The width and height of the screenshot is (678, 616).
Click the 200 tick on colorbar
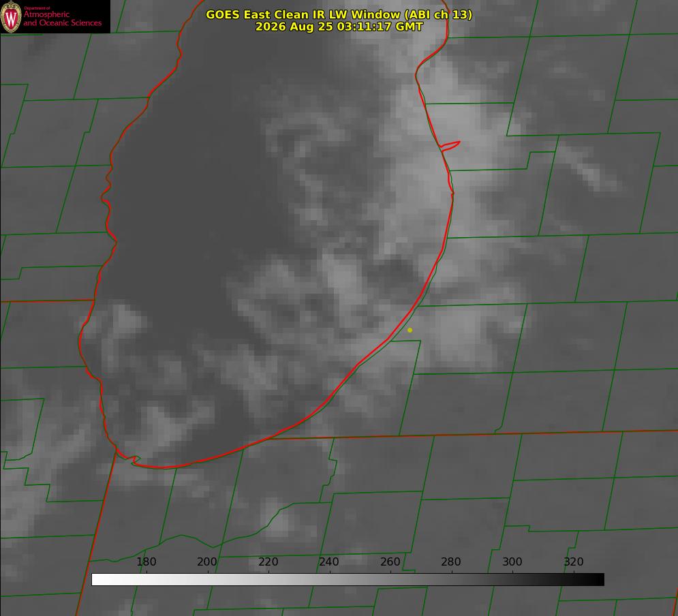point(207,561)
